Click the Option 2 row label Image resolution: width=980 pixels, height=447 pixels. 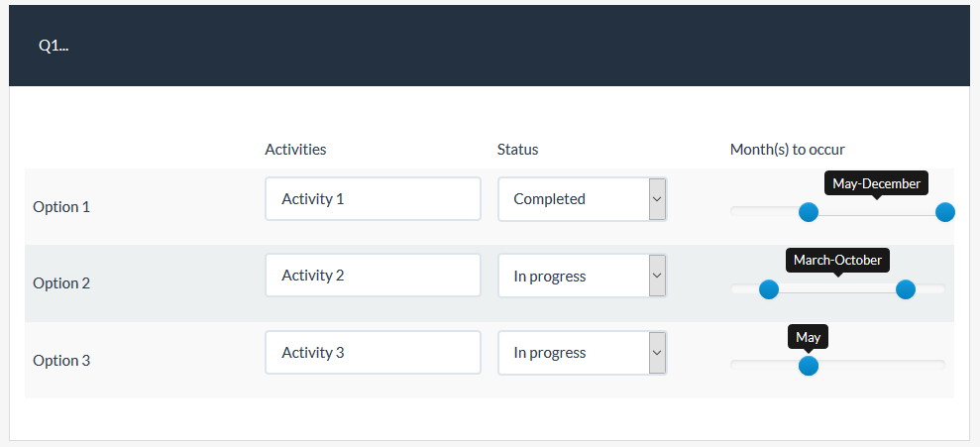click(61, 283)
